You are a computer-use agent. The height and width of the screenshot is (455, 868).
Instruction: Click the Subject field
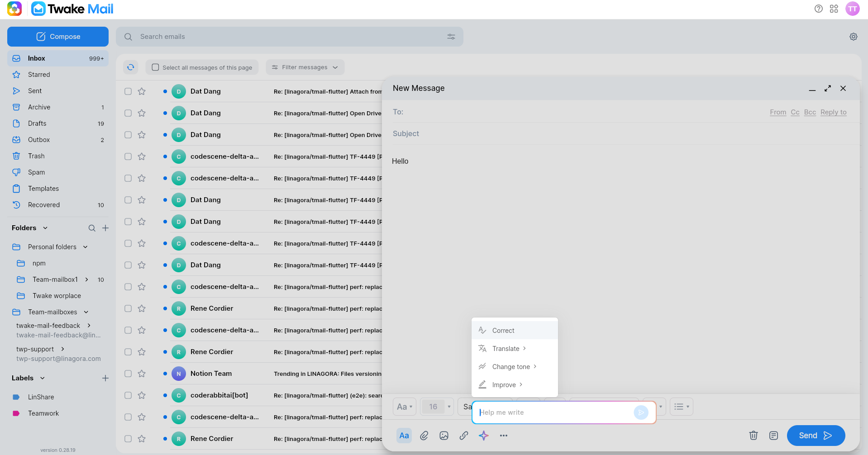tap(620, 134)
